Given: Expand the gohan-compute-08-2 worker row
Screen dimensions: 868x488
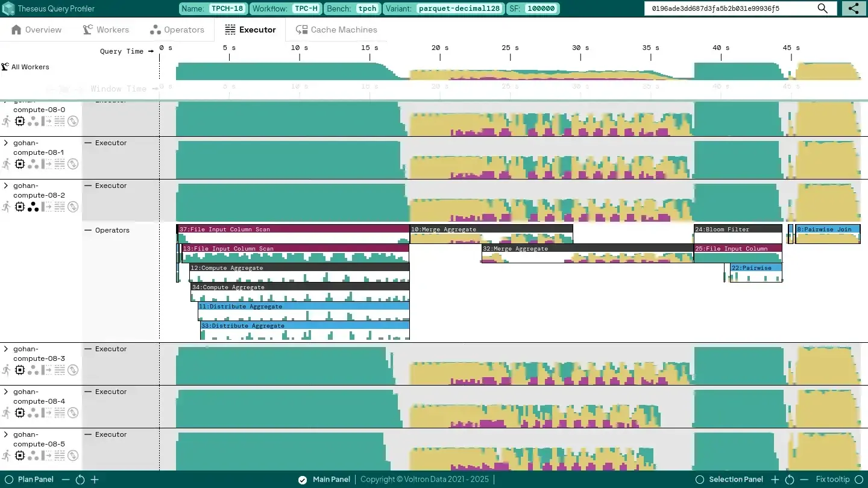Looking at the screenshot, I should point(6,186).
